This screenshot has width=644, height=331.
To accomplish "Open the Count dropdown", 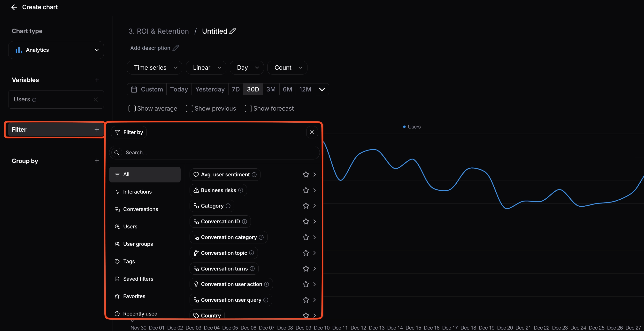I will [287, 68].
